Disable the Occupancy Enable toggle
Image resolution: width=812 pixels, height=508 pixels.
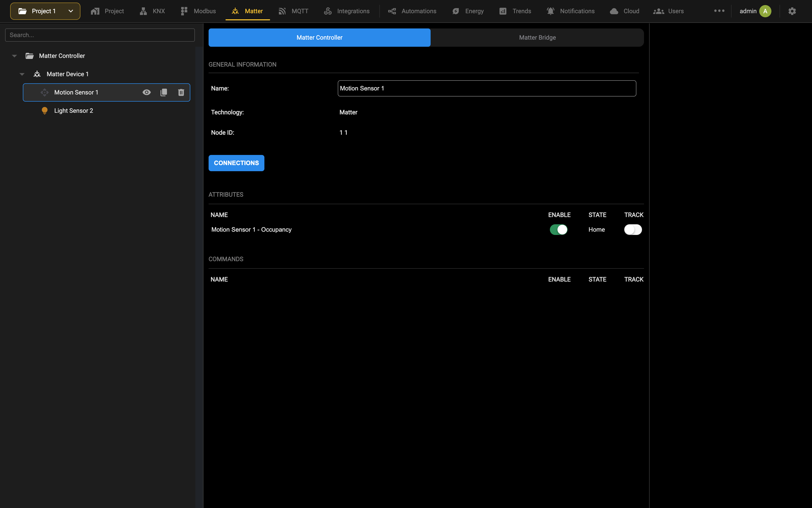pyautogui.click(x=559, y=229)
